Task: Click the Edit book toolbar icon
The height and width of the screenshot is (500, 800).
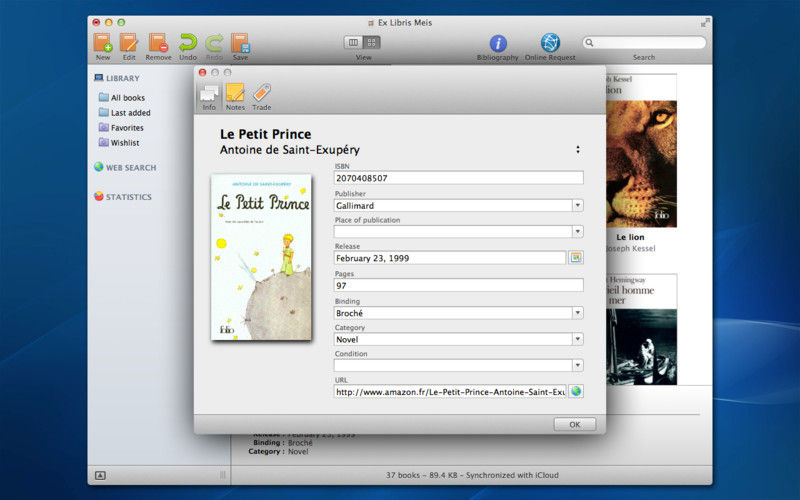Action: pos(129,43)
